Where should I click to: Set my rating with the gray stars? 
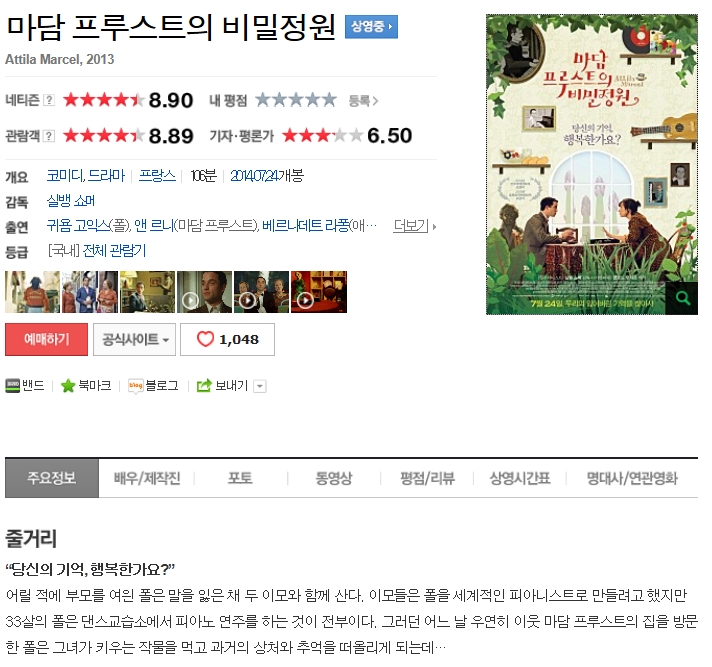click(296, 100)
